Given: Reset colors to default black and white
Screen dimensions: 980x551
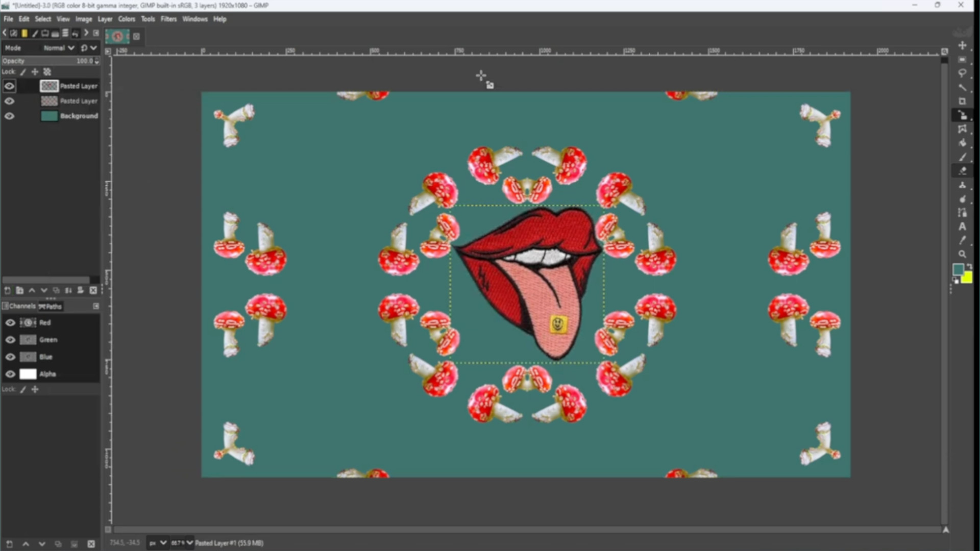Looking at the screenshot, I should [x=956, y=281].
